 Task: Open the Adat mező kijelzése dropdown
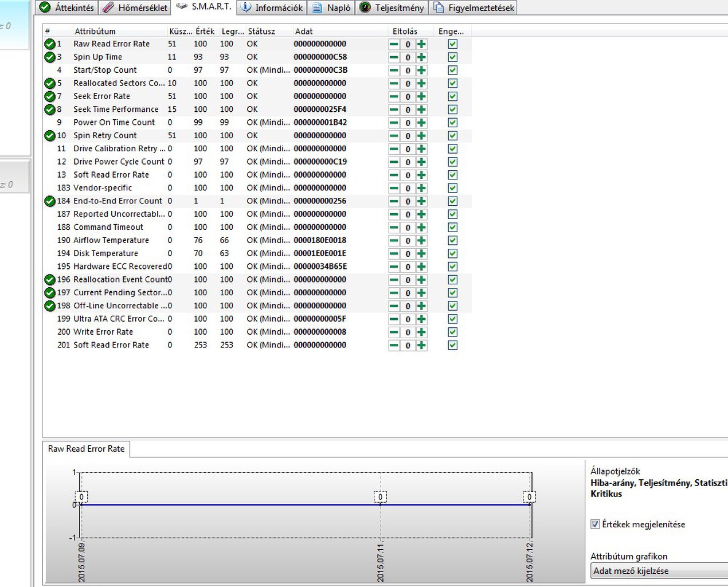[659, 571]
